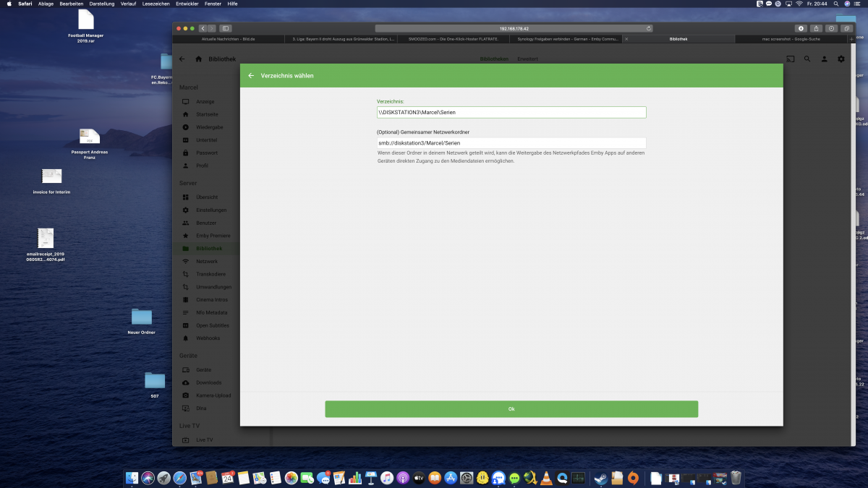This screenshot has width=868, height=488.
Task: Open Photos icon in the Dock
Action: [291, 478]
